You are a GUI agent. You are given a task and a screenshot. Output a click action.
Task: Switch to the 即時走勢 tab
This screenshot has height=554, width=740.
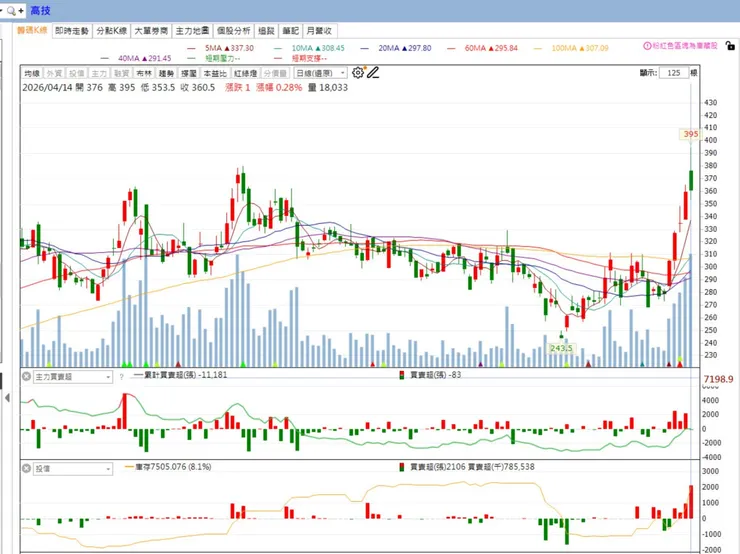click(x=72, y=31)
